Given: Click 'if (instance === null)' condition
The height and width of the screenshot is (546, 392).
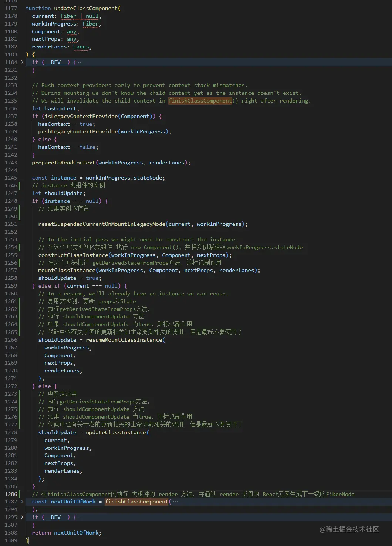Looking at the screenshot, I should coord(67,201).
